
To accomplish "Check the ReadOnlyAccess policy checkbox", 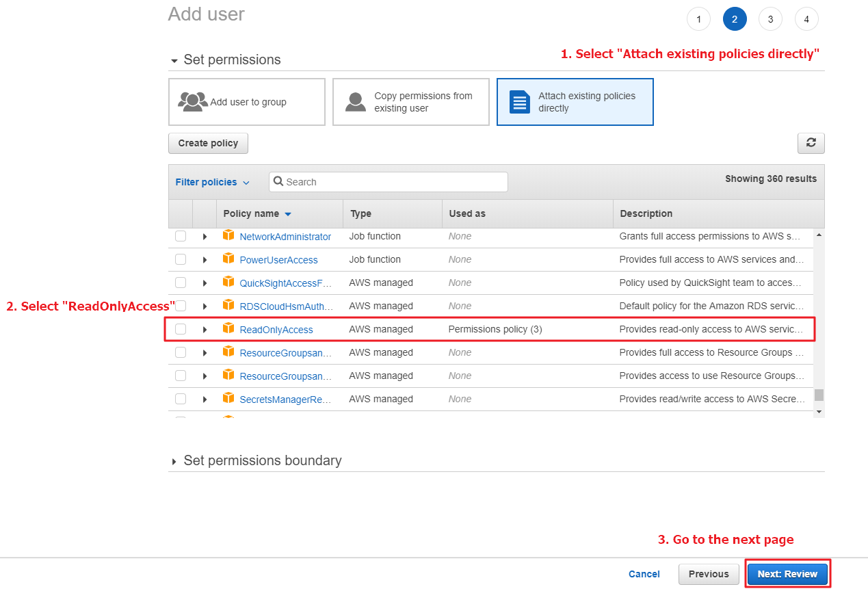I will 181,329.
